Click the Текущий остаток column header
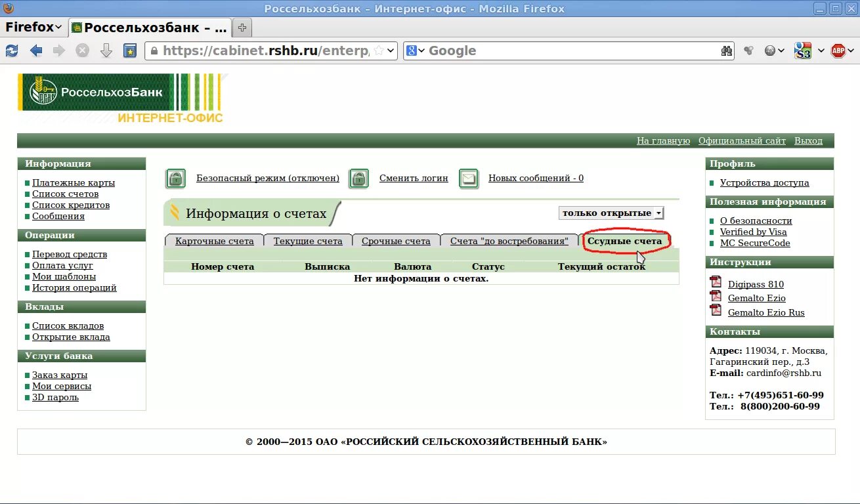This screenshot has height=504, width=860. (601, 266)
